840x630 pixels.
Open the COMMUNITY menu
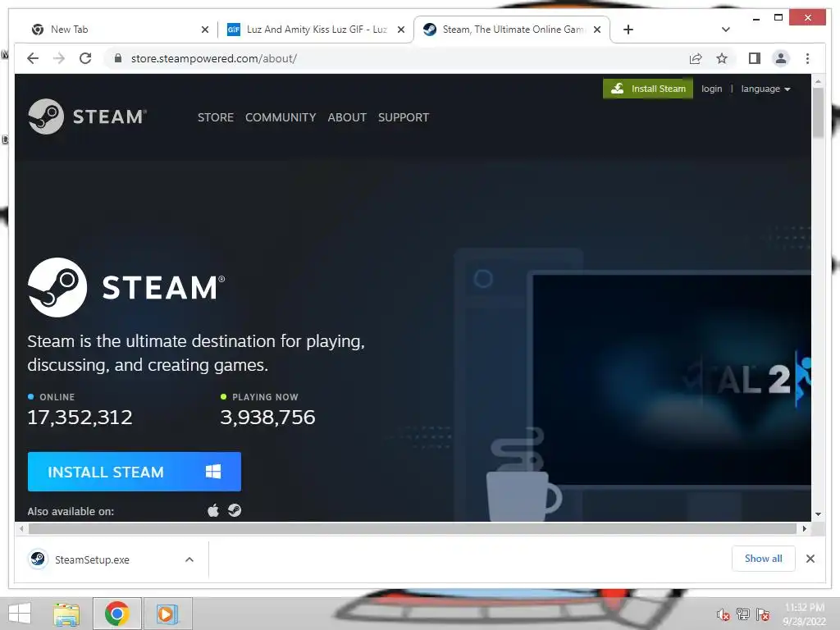point(281,117)
